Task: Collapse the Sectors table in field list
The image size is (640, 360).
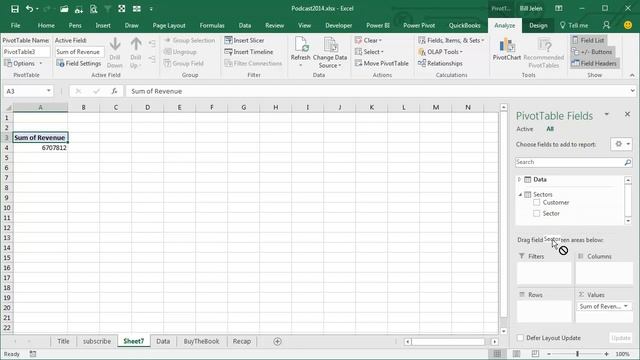Action: point(520,195)
